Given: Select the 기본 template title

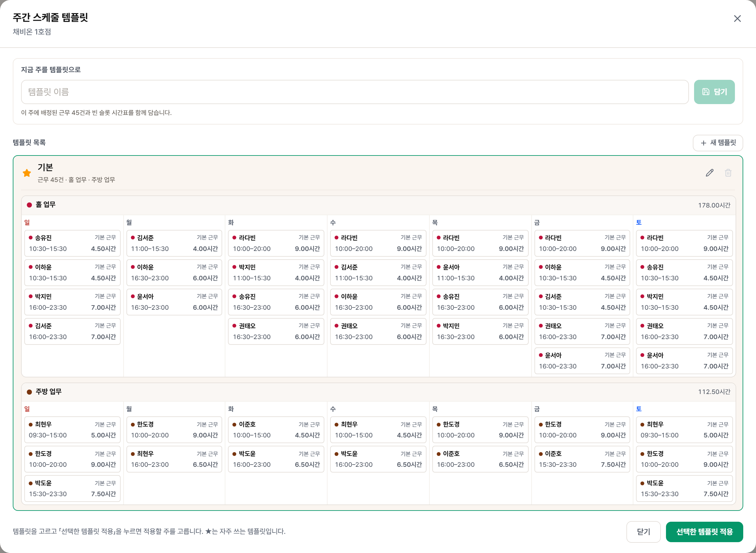Looking at the screenshot, I should coord(45,167).
